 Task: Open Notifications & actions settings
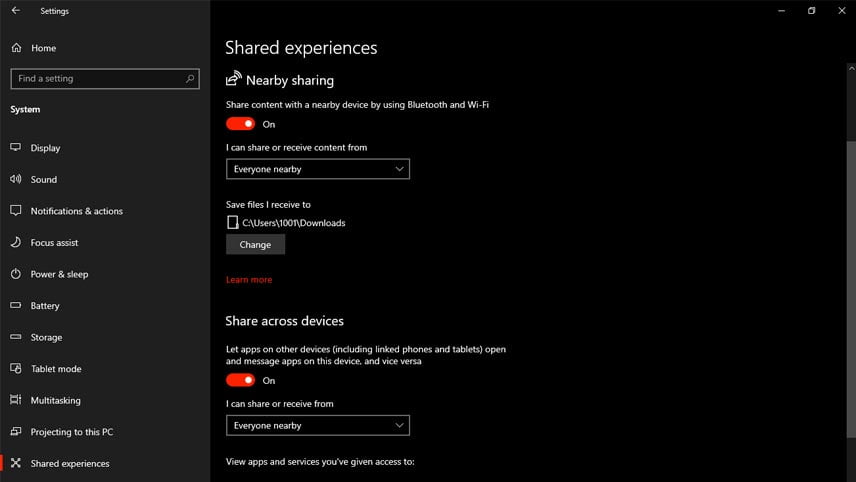pos(76,211)
